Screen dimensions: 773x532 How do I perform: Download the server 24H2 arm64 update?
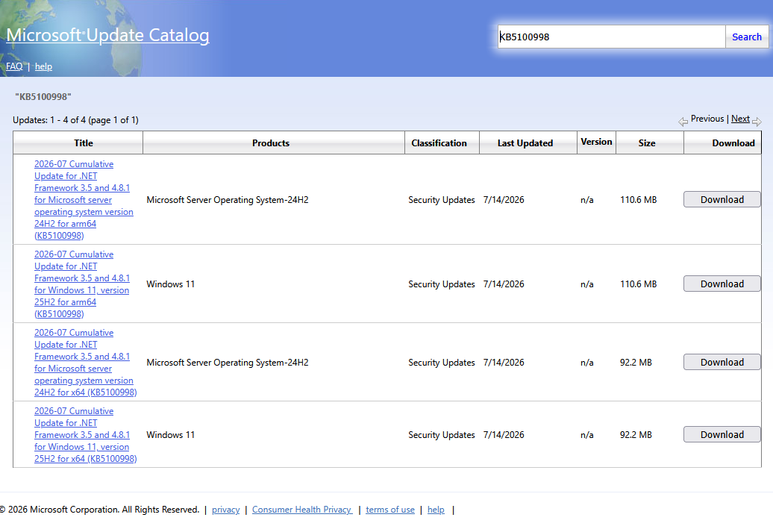(722, 199)
